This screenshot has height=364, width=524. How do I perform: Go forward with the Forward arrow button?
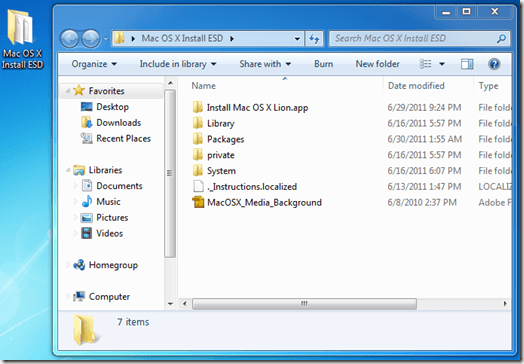pyautogui.click(x=91, y=39)
